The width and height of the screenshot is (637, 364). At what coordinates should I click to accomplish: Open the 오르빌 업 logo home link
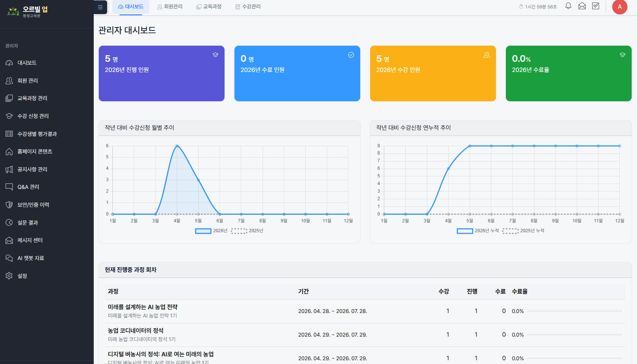pyautogui.click(x=27, y=12)
